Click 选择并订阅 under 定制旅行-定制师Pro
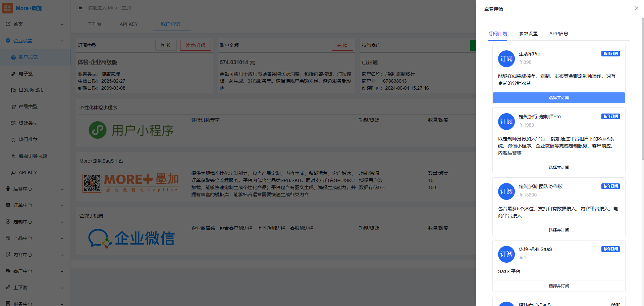 pyautogui.click(x=558, y=167)
